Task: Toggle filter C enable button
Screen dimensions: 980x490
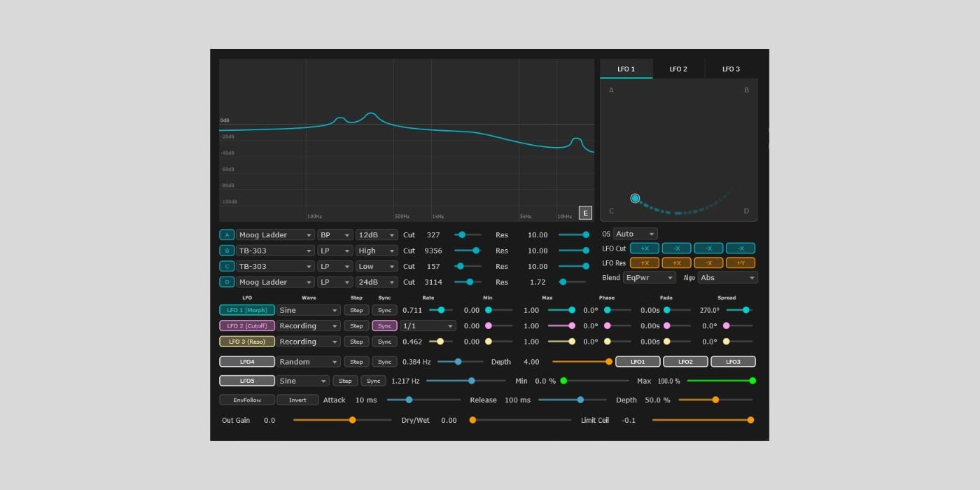Action: [x=227, y=266]
